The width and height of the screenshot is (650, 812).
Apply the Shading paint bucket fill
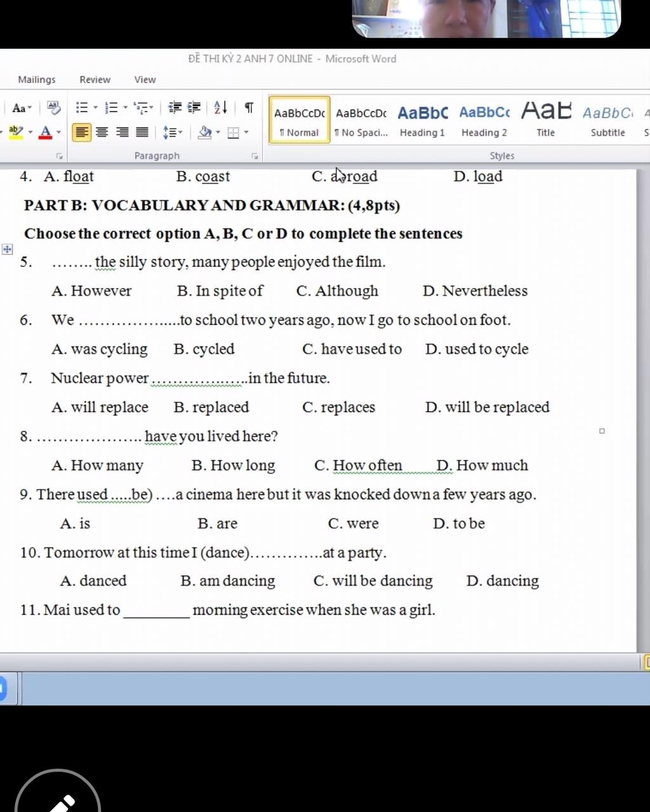click(205, 133)
